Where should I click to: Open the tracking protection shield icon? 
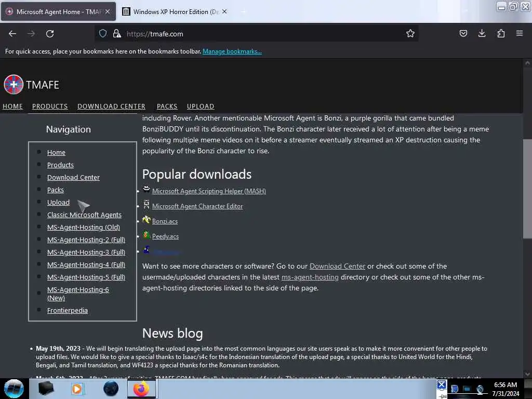tap(103, 33)
